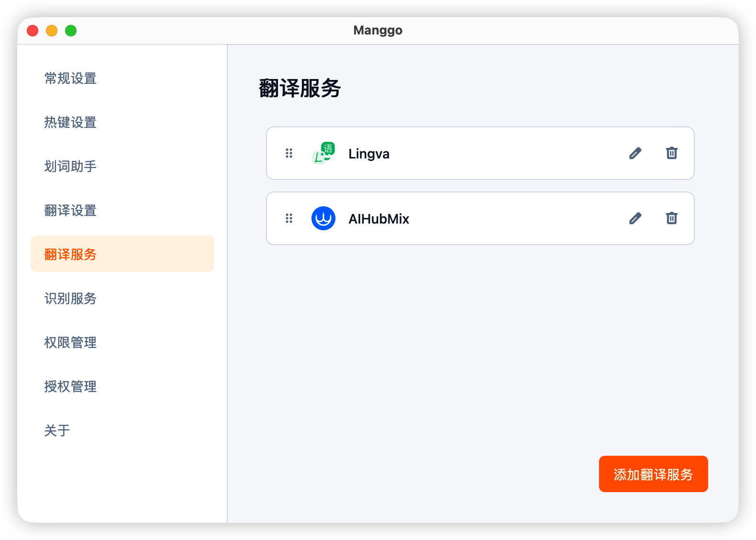
Task: Open 热键设置 in the sidebar
Action: pos(122,123)
